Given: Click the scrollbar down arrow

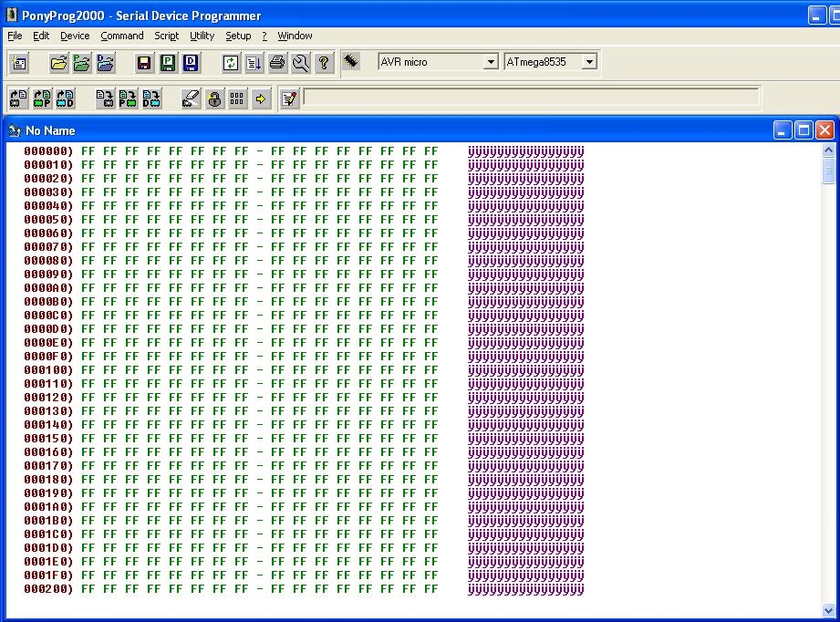Looking at the screenshot, I should (828, 610).
